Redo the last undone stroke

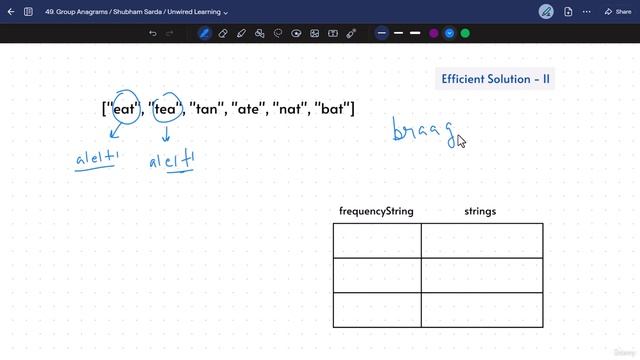coord(169,33)
